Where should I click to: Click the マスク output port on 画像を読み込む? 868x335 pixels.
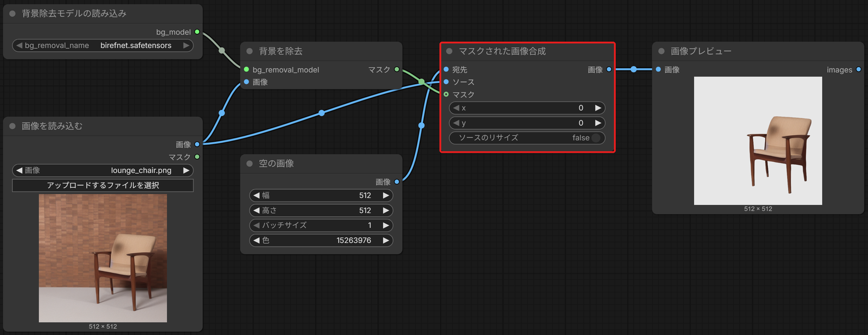[x=197, y=157]
